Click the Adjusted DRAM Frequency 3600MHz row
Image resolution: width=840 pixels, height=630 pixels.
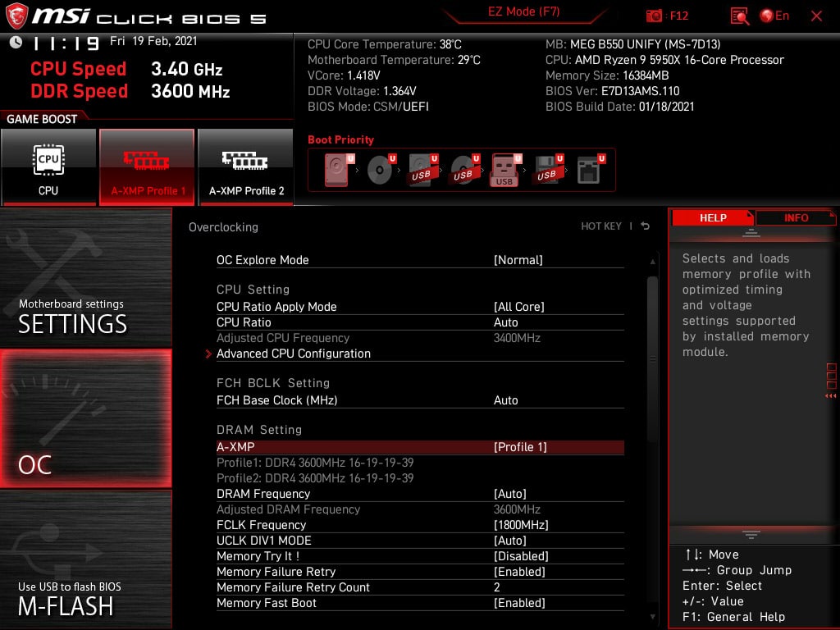coord(420,509)
